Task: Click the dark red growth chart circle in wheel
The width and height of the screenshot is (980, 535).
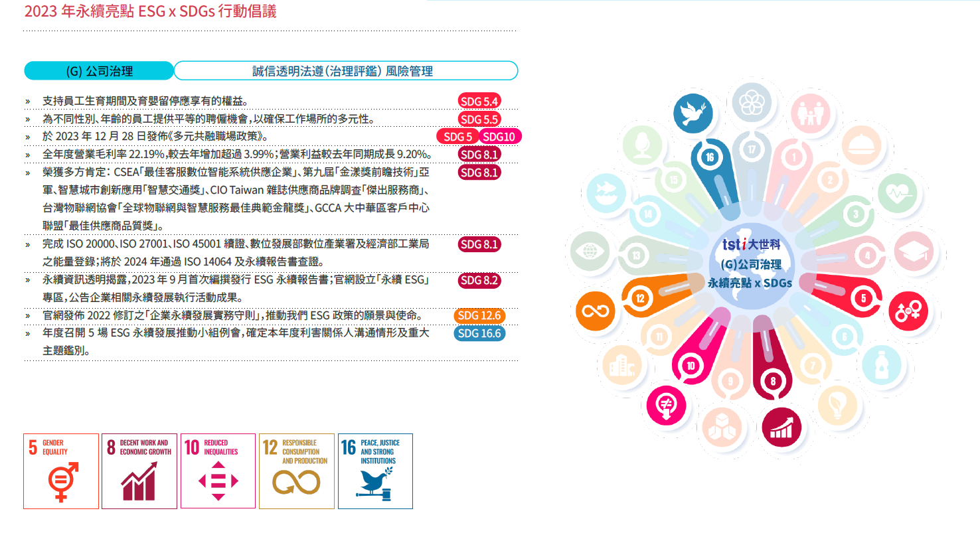Action: [x=781, y=427]
